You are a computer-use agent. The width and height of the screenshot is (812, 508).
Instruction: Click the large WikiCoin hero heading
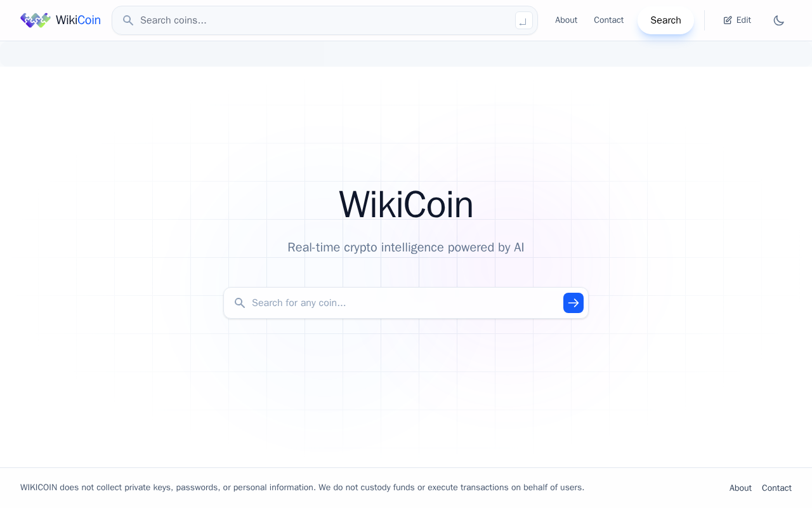[x=406, y=204]
